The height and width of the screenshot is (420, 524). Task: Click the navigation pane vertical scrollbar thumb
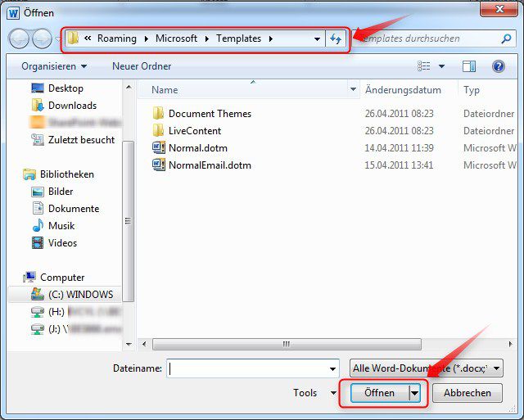point(129,221)
